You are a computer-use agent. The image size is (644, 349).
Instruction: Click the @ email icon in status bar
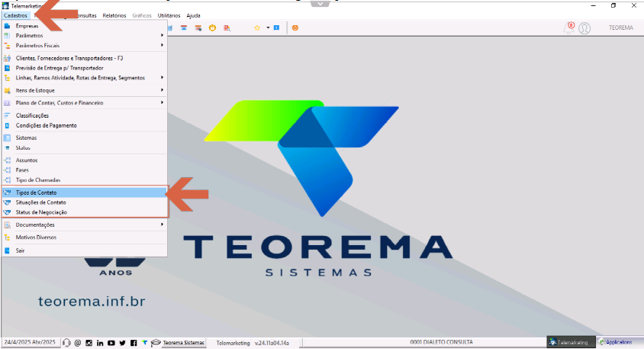click(78, 343)
